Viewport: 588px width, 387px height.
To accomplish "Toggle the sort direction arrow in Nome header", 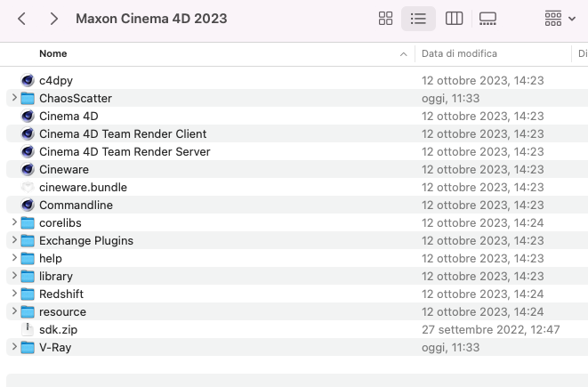I will tap(404, 54).
